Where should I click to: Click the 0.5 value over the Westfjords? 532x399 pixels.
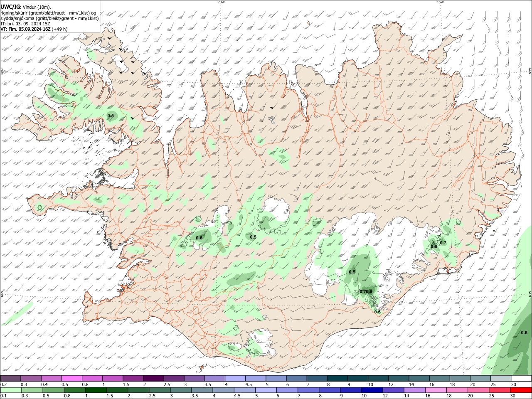111,116
